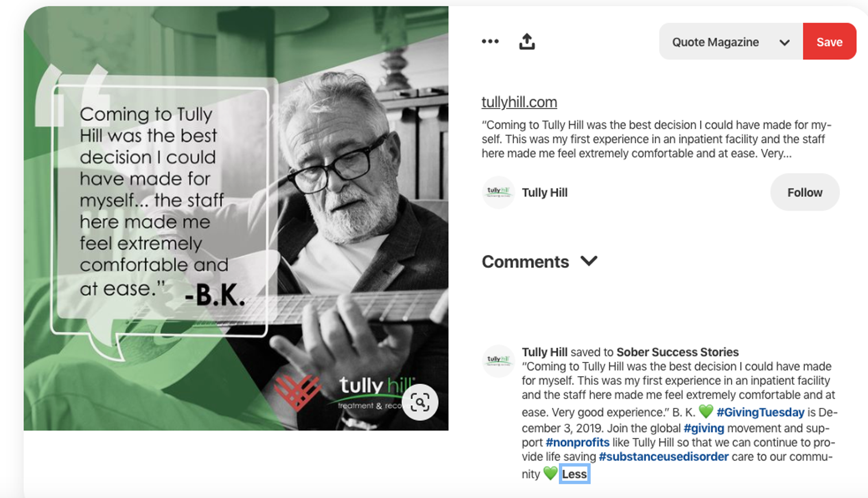This screenshot has width=868, height=498.
Task: Open the #substanceusedisorder hashtag link
Action: pos(663,457)
